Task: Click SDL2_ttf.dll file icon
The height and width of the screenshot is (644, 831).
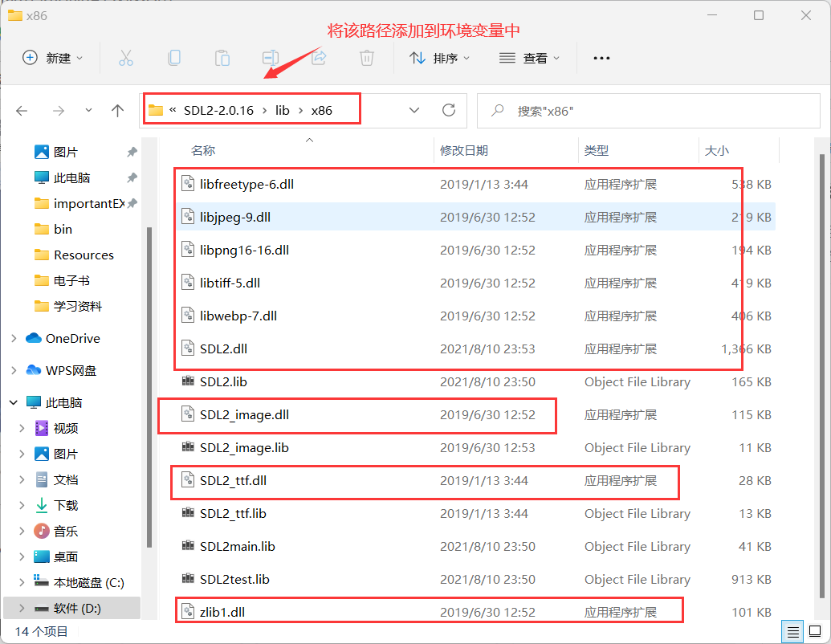Action: pyautogui.click(x=188, y=479)
